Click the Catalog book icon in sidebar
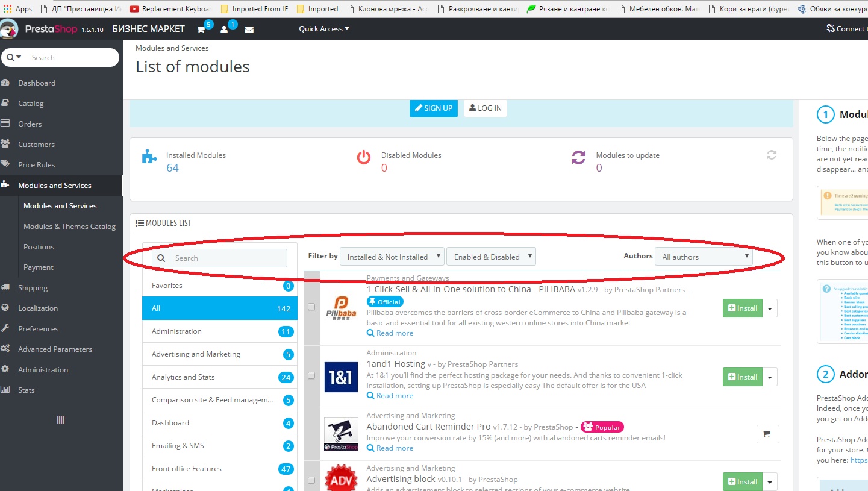This screenshot has width=868, height=491. tap(5, 103)
